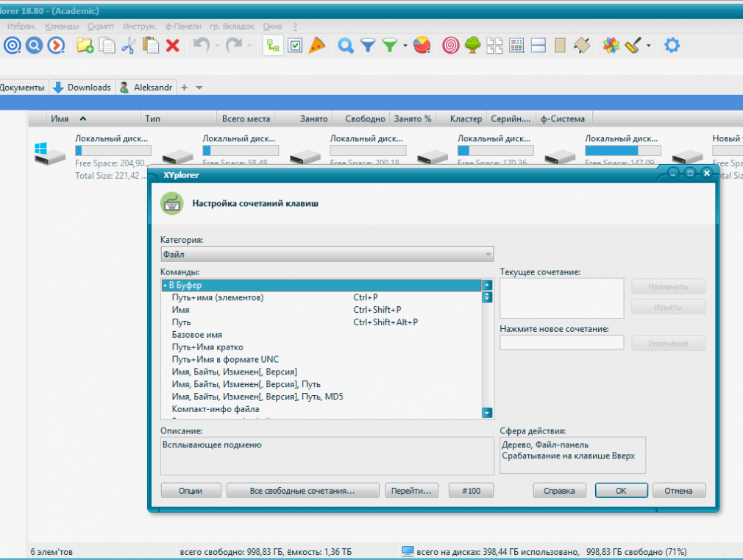Screen dimensions: 743x560
Task: Click the red-yellow pie ball icon
Action: [422, 46]
